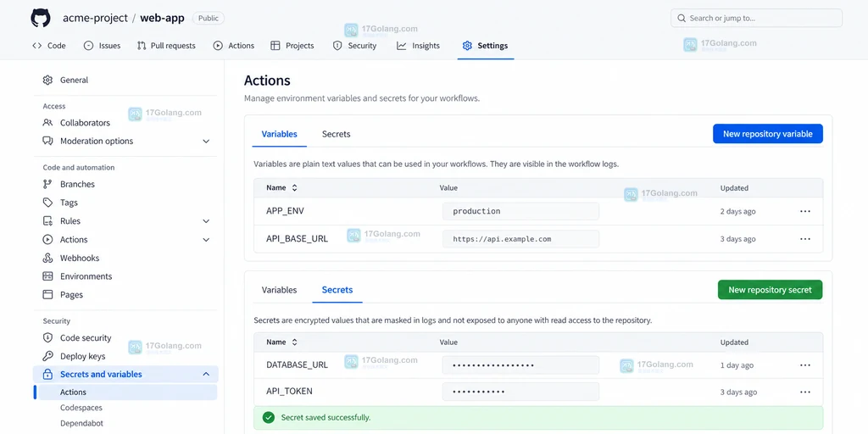
Task: Open the APP_ENV row options menu
Action: tap(805, 211)
